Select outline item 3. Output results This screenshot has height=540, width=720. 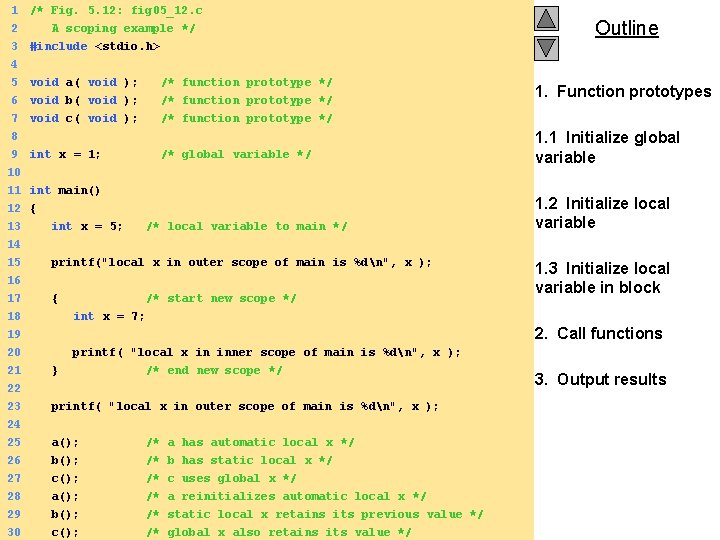pyautogui.click(x=600, y=379)
